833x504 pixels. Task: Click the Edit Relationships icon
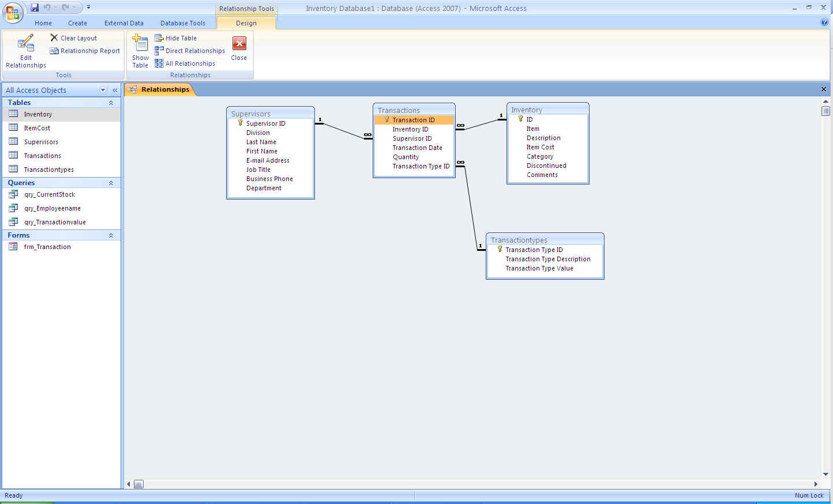(26, 43)
